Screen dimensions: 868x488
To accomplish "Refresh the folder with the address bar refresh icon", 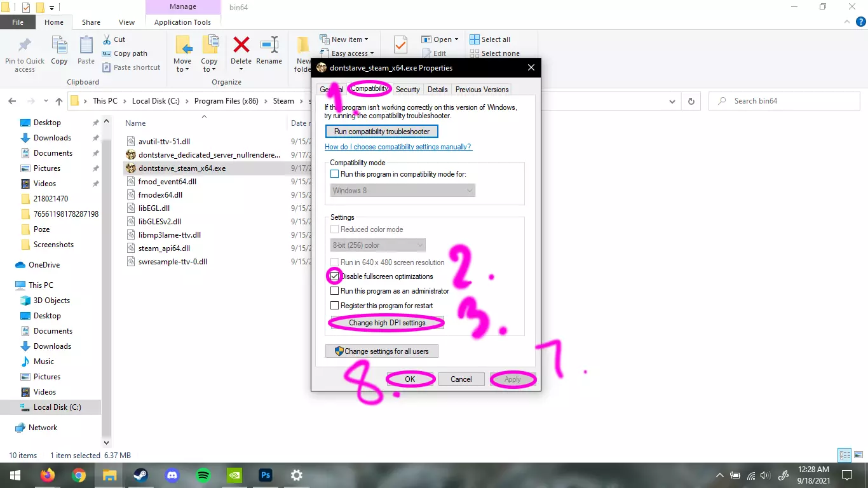I will pos(691,101).
